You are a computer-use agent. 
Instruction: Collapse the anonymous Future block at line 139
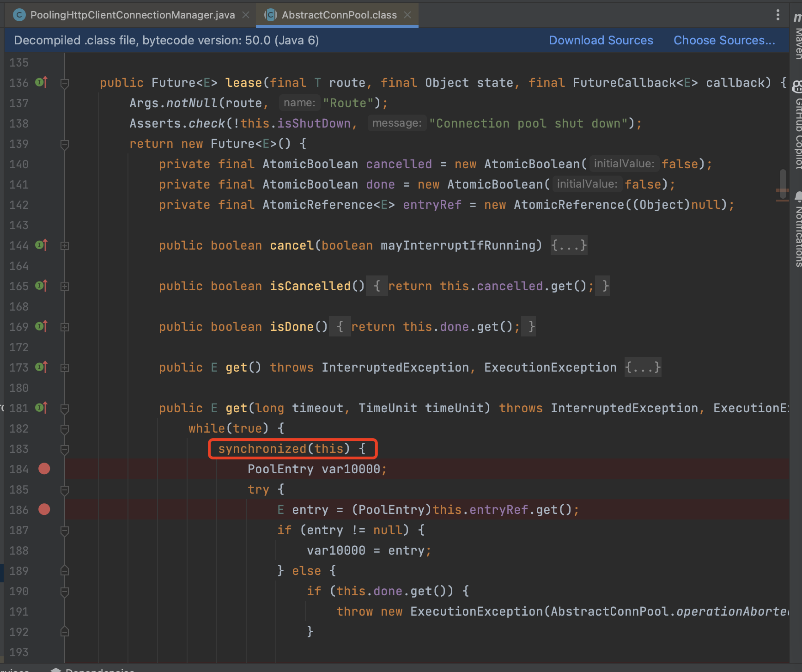pos(65,145)
